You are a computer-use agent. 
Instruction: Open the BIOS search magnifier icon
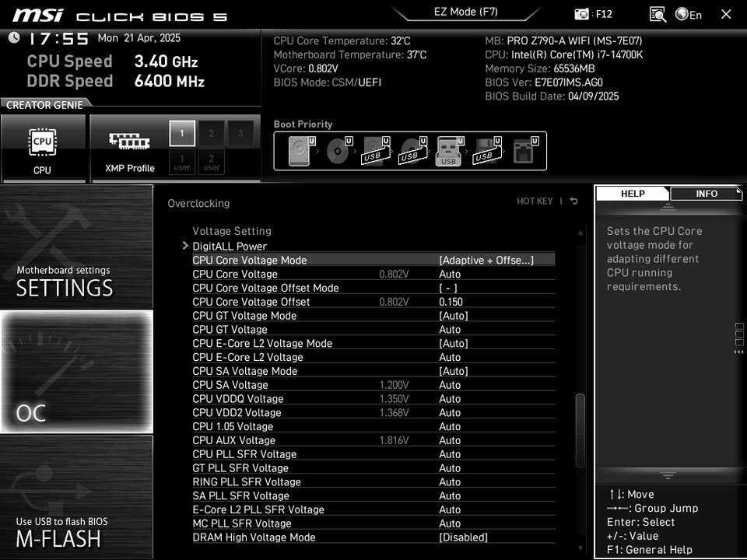click(x=658, y=14)
